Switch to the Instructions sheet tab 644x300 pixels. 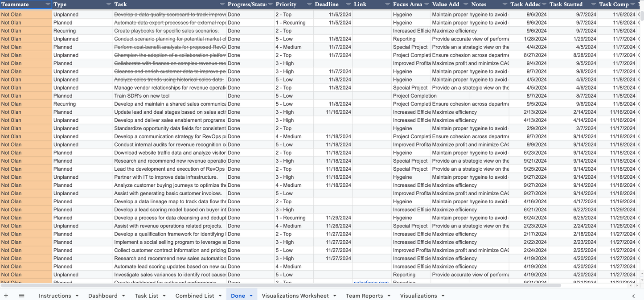click(x=55, y=296)
